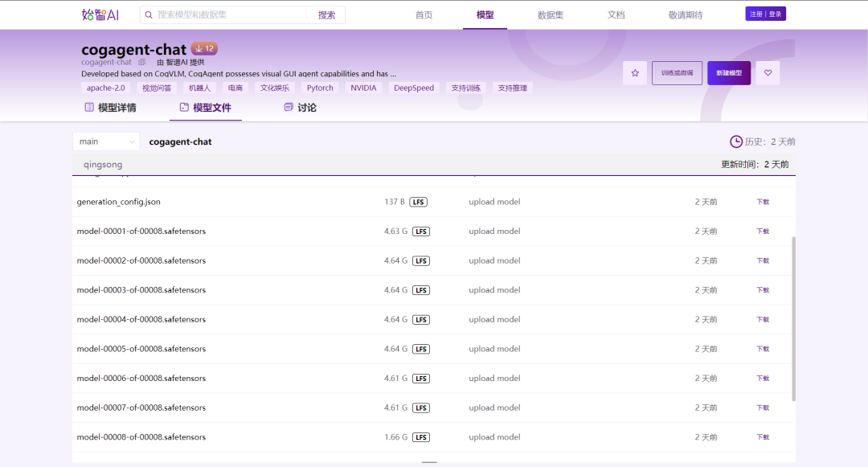Viewport: 868px width, 467px height.
Task: Click the heart favorite icon
Action: click(768, 73)
